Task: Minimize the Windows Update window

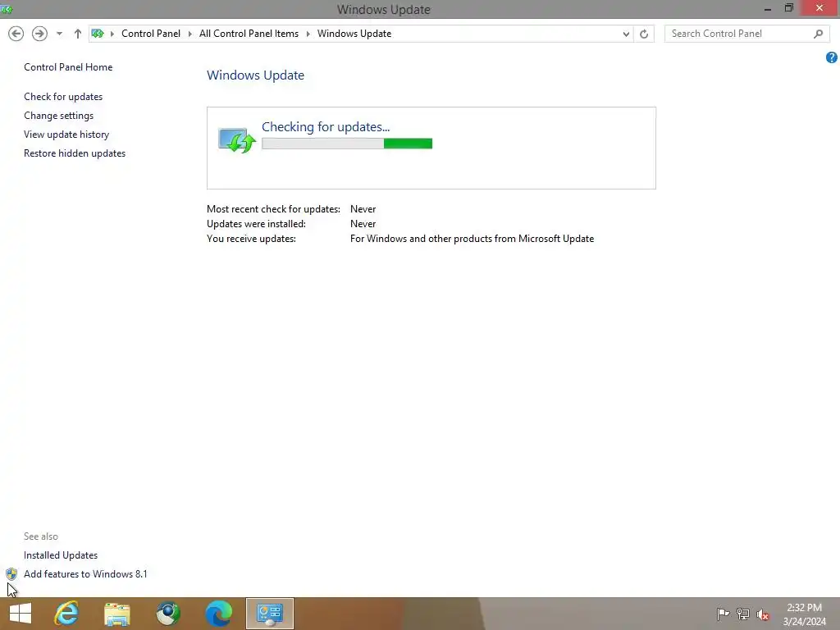Action: (768, 8)
